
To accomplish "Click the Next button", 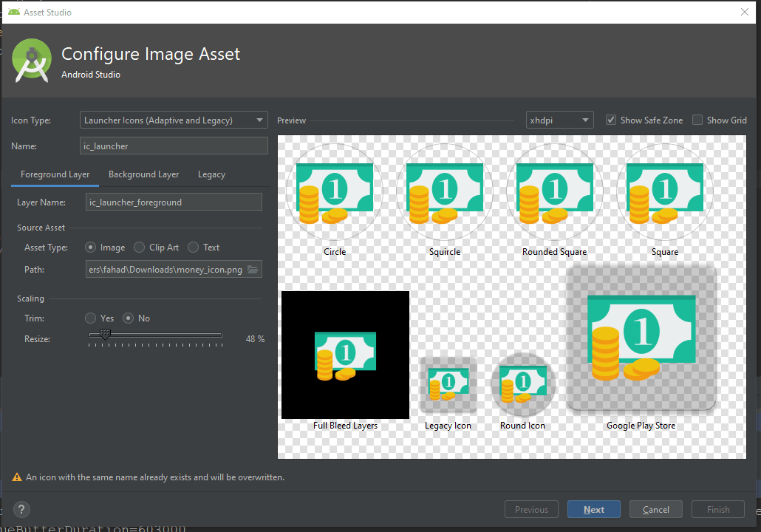I will pos(594,509).
